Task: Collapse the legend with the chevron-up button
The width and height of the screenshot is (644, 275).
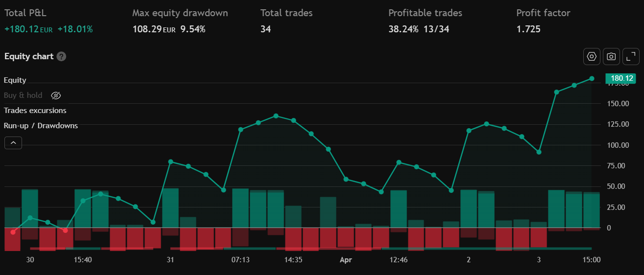Action: point(13,143)
